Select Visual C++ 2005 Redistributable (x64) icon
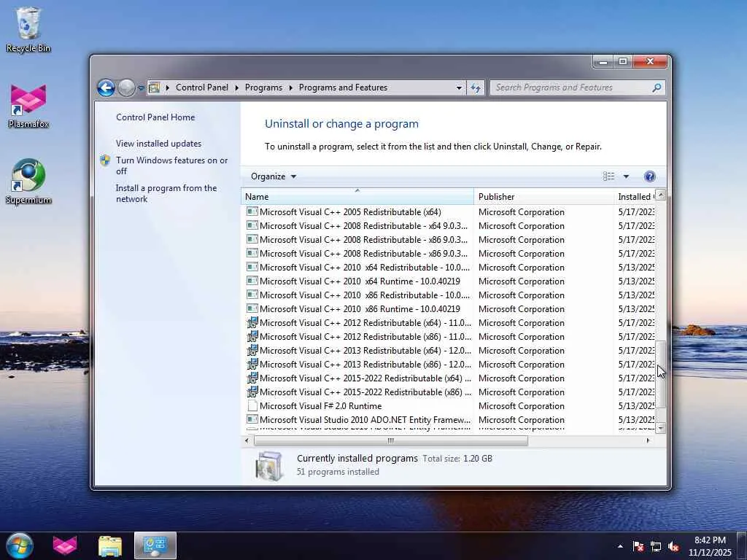Screen dimensions: 747x560 [x=252, y=211]
